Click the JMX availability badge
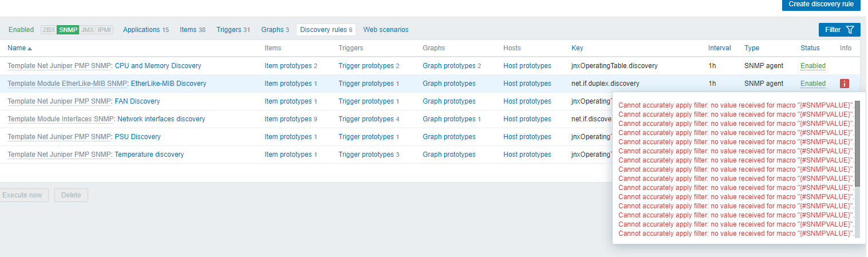Image resolution: width=868 pixels, height=257 pixels. (88, 30)
